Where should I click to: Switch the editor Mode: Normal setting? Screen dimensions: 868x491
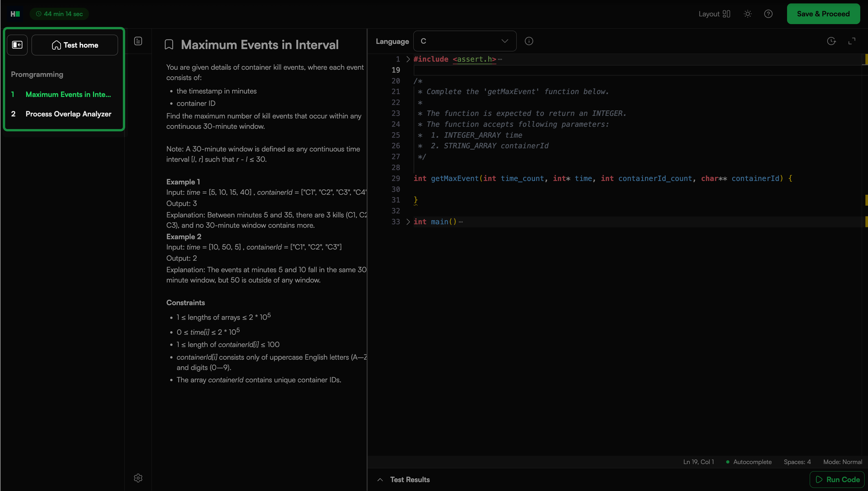coord(842,462)
